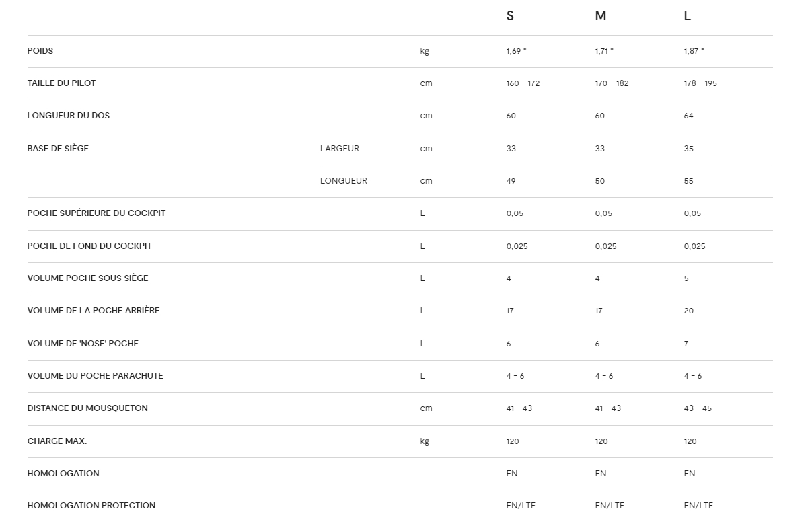Viewport: 812px width, 528px height.
Task: Select DISTANCE DU MOUSQUETON label
Action: (x=87, y=408)
